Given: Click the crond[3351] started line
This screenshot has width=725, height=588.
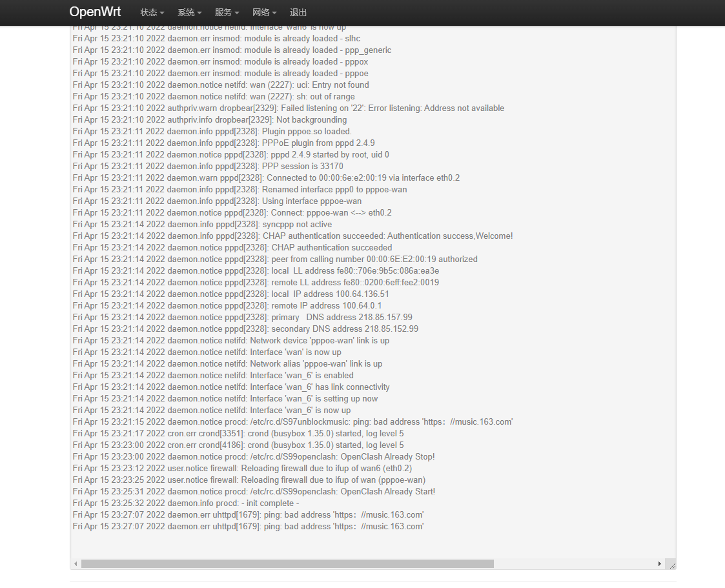Looking at the screenshot, I should pyautogui.click(x=238, y=433).
